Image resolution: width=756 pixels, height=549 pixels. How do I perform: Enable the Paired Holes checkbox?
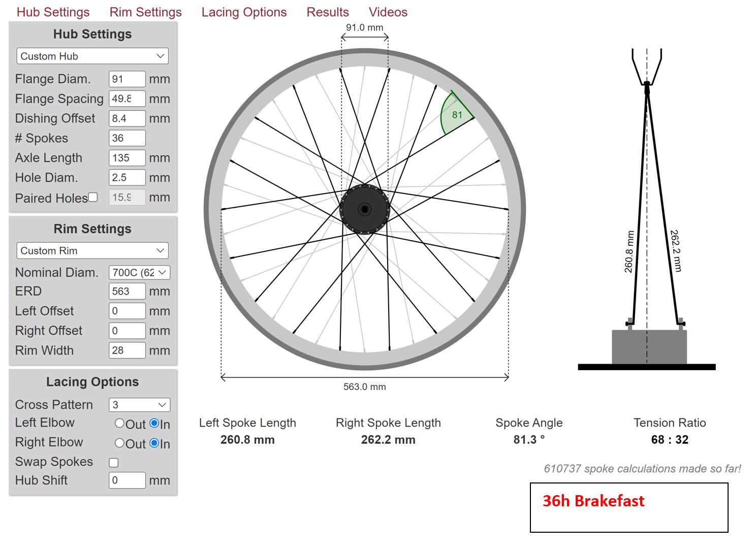coord(93,197)
